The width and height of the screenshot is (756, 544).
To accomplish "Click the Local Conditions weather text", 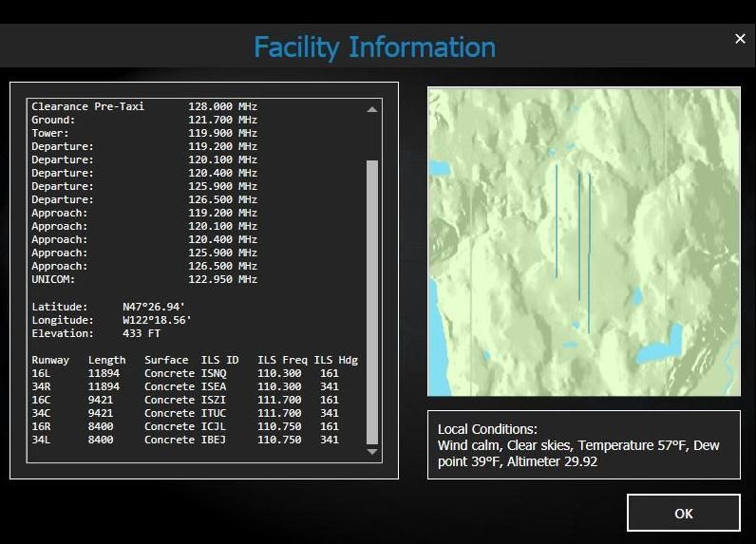I will click(x=578, y=445).
